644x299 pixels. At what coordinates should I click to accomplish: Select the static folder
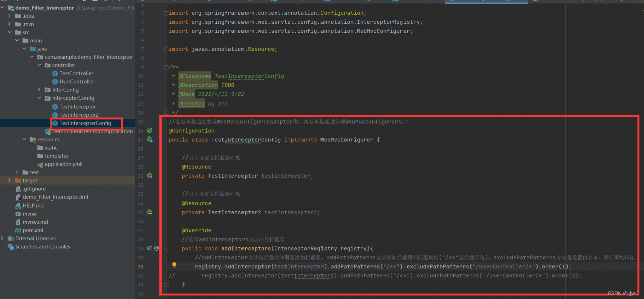(51, 148)
